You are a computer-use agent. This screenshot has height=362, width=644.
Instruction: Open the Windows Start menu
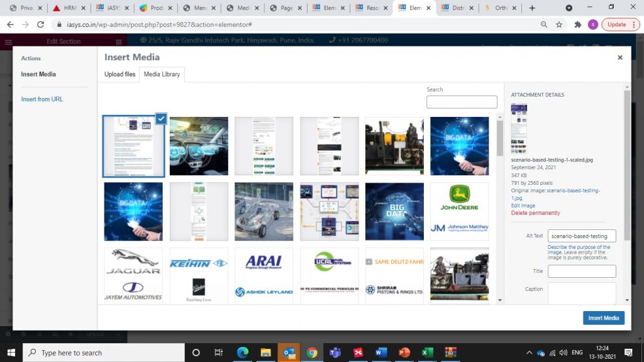tap(11, 353)
